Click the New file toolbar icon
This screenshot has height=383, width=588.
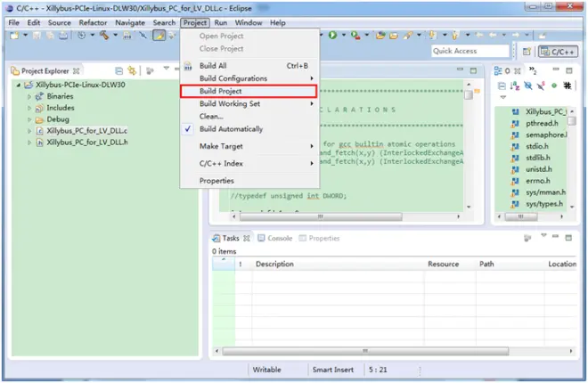click(14, 36)
